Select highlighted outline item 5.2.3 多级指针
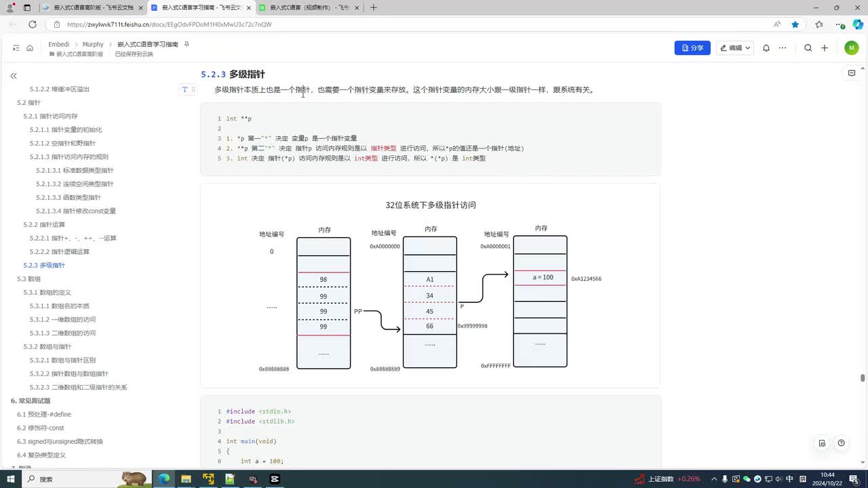This screenshot has width=868, height=488. tap(44, 265)
